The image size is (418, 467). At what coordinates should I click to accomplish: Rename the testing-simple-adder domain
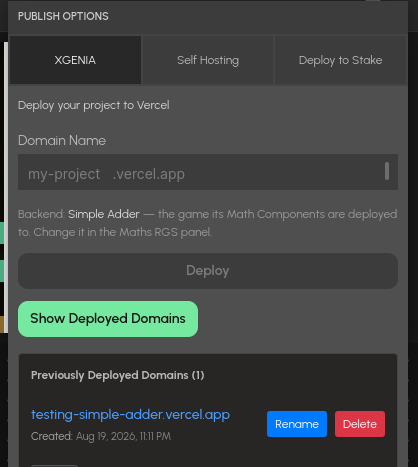(297, 424)
